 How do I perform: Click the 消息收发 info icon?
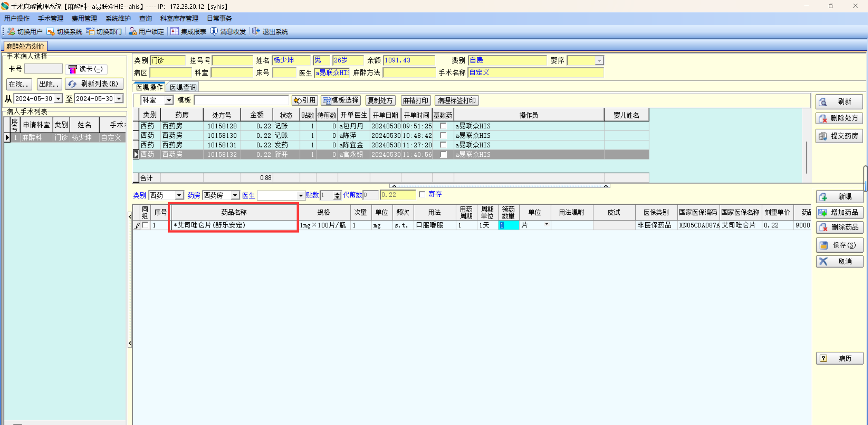click(214, 32)
